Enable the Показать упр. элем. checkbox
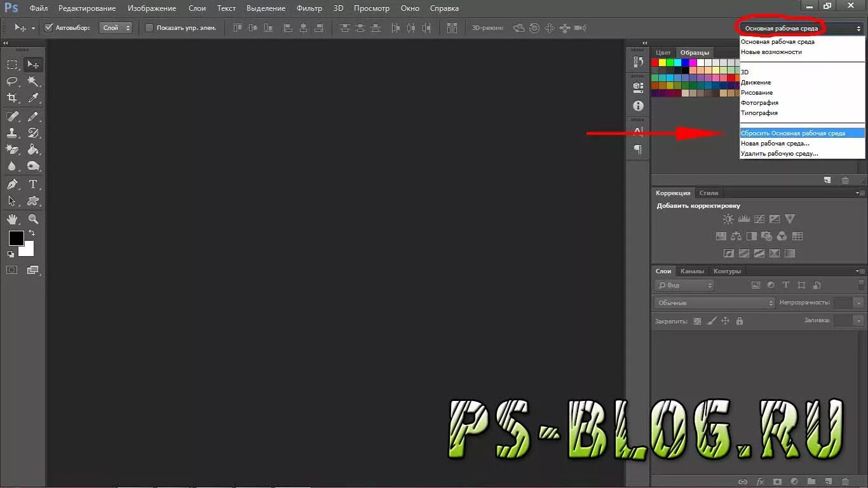The height and width of the screenshot is (488, 868). click(x=149, y=27)
